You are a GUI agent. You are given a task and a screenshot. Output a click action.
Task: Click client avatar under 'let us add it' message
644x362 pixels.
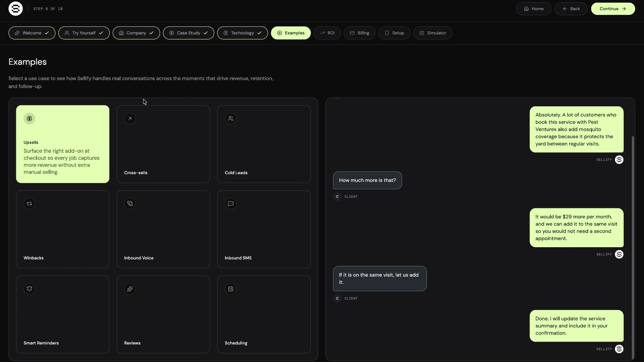coord(337,298)
